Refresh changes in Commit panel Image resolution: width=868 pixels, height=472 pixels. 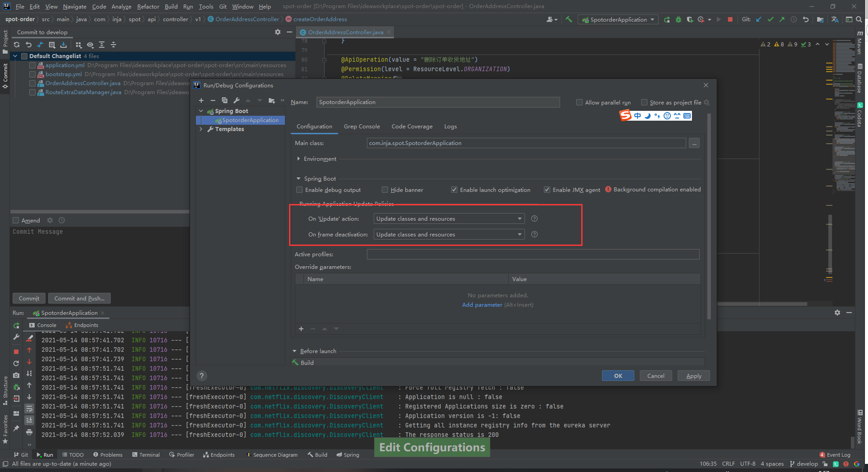coord(17,45)
